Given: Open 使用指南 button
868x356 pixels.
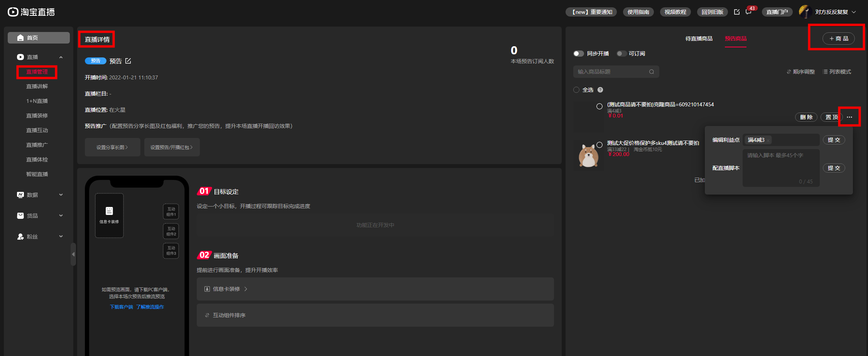Looking at the screenshot, I should [638, 12].
